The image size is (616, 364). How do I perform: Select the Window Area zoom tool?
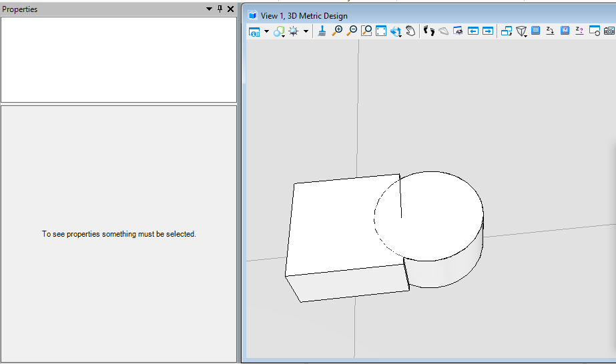(x=366, y=31)
